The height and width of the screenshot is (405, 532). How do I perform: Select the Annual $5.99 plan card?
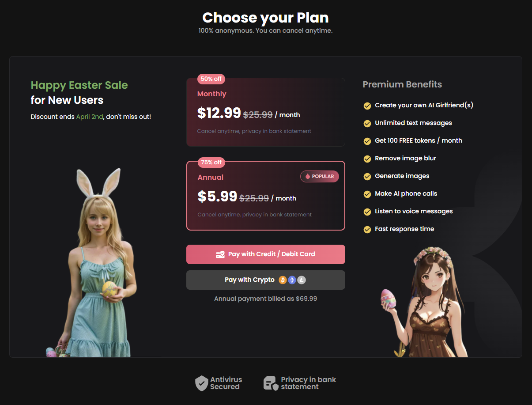click(265, 196)
